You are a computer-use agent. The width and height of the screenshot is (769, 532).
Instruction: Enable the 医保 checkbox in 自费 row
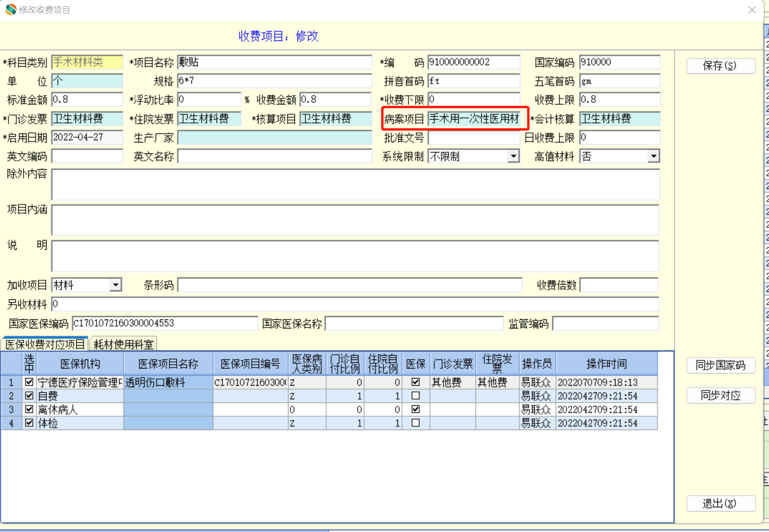click(x=416, y=396)
